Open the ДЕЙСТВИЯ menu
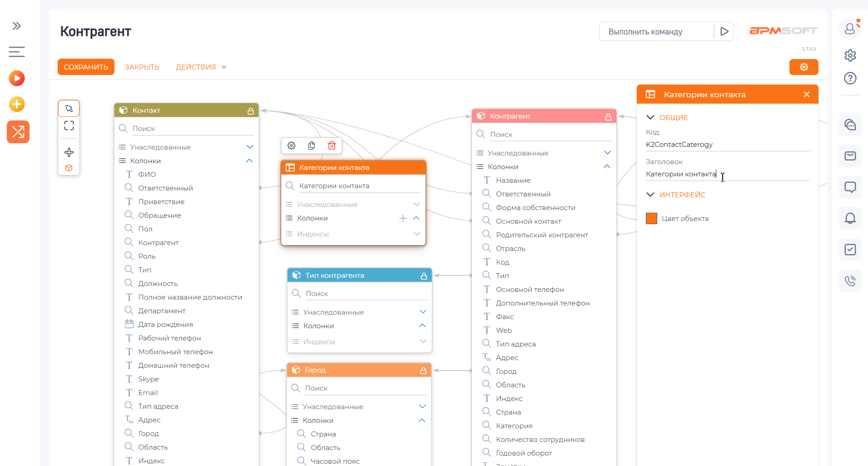The width and height of the screenshot is (868, 466). (201, 67)
